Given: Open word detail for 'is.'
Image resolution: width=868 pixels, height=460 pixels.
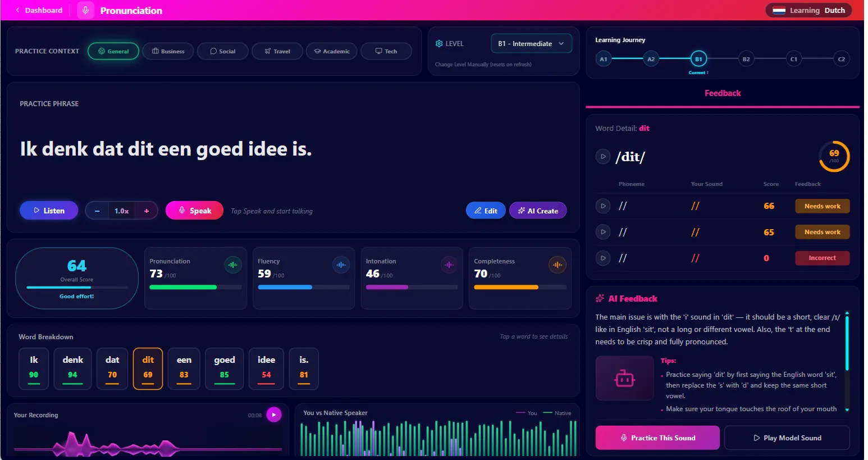Looking at the screenshot, I should 304,369.
